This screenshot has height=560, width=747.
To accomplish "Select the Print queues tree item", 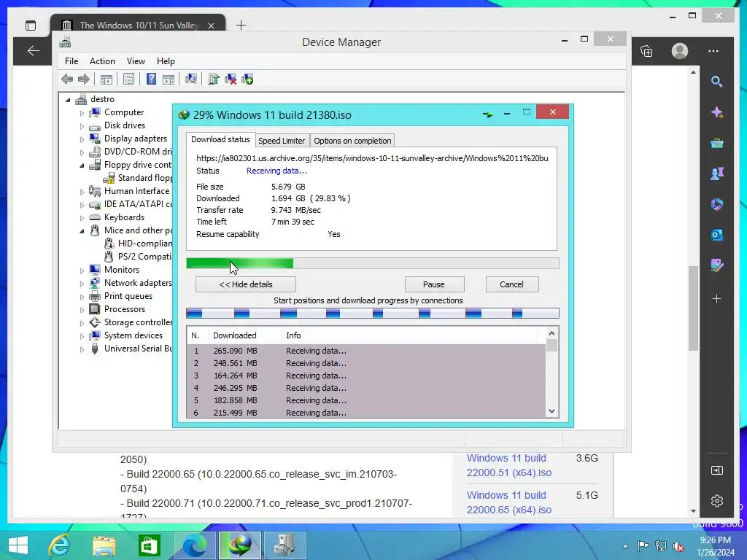I will [x=128, y=296].
